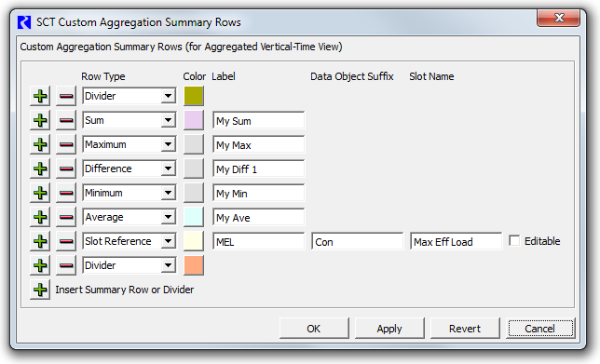Delete the Maximum row using minus icon
The width and height of the screenshot is (600, 364).
point(66,144)
